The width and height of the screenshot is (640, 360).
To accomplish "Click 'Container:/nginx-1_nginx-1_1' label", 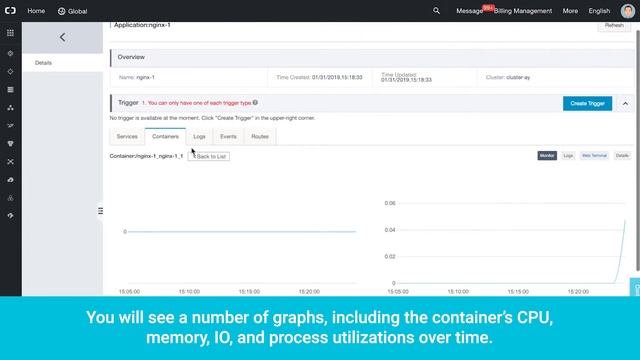I will [x=146, y=156].
